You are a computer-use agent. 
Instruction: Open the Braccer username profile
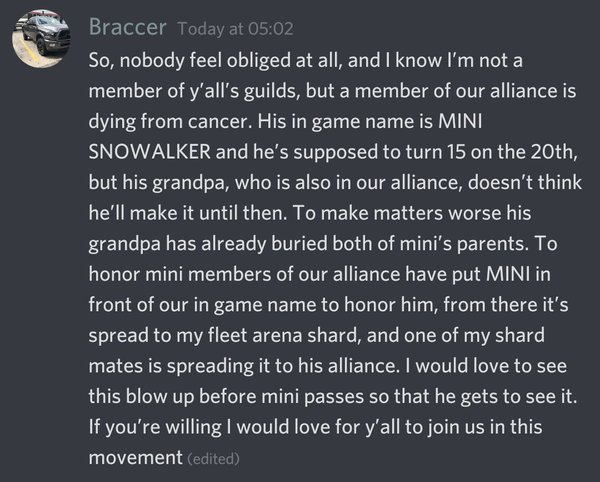coord(126,24)
